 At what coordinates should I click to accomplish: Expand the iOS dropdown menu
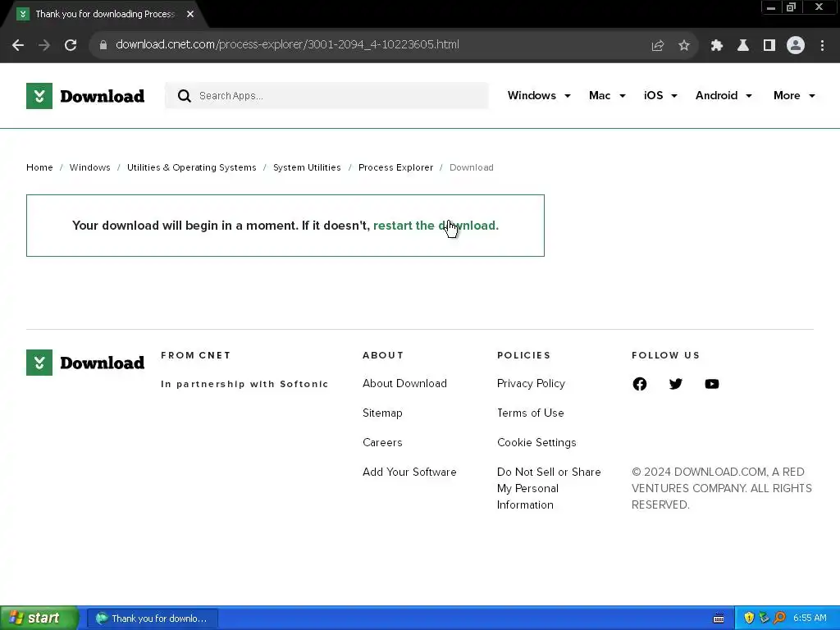tap(660, 95)
